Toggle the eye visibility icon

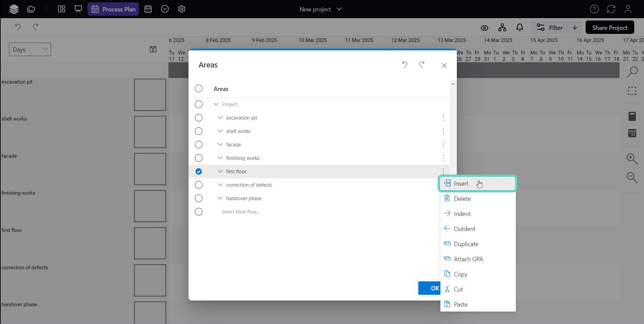click(x=484, y=28)
